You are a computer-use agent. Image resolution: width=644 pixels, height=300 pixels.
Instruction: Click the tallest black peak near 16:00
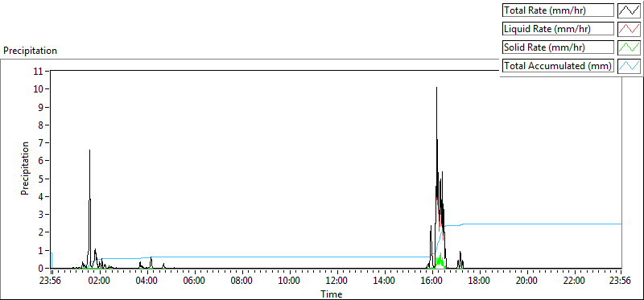436,88
